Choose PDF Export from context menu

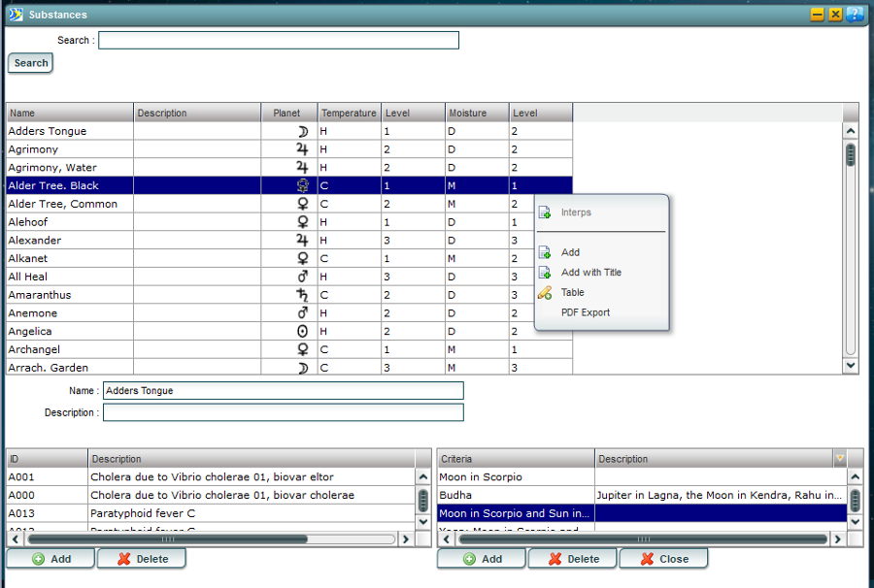[586, 312]
